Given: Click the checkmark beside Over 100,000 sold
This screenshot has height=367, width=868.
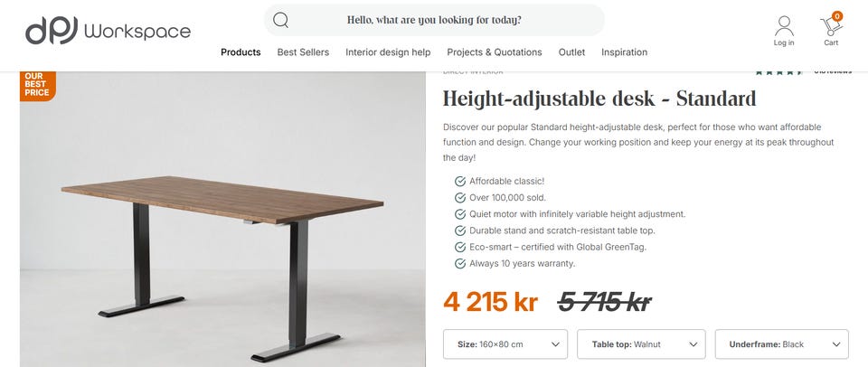Looking at the screenshot, I should tap(461, 197).
